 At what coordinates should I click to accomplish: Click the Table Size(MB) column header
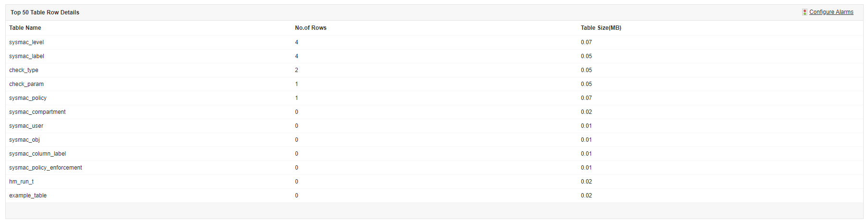601,28
